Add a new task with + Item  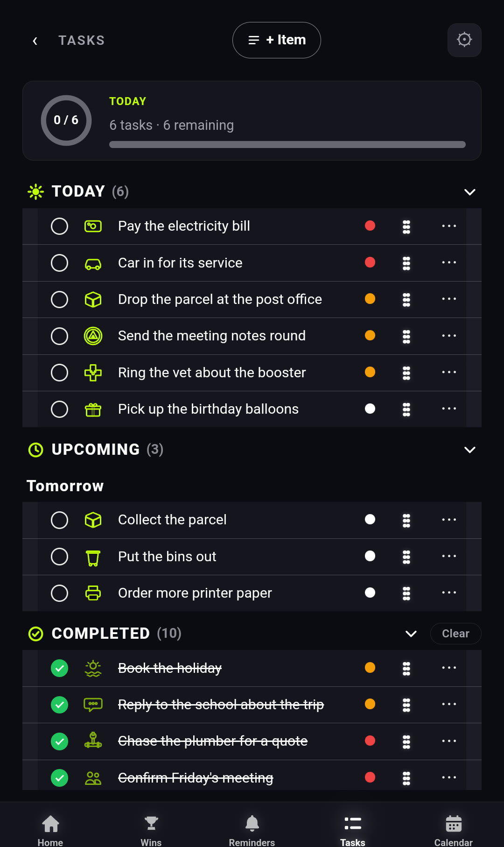[277, 40]
